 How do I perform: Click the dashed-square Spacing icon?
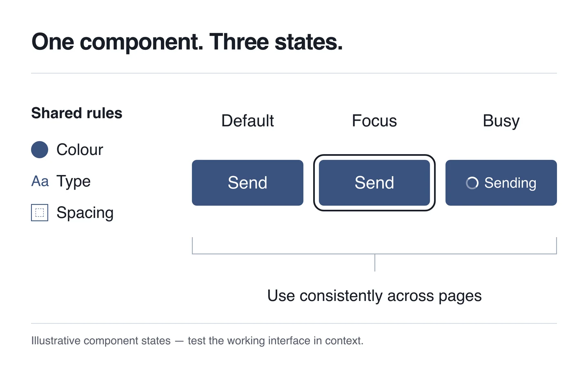[x=40, y=213]
